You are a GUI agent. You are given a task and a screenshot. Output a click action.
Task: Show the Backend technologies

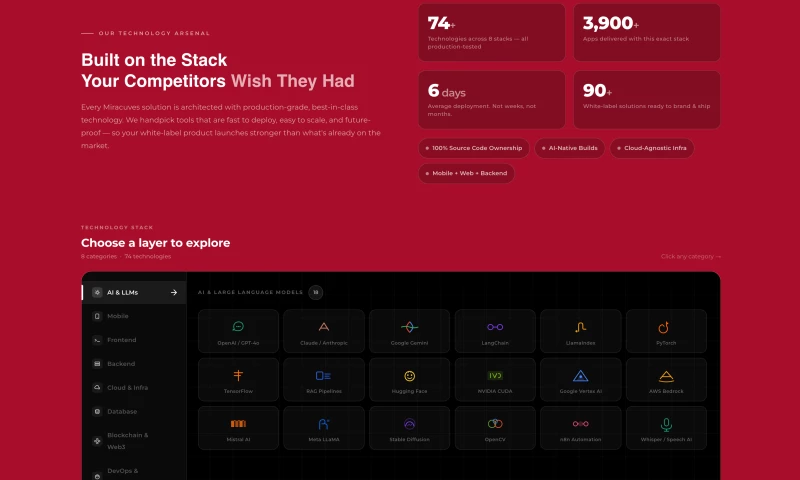click(x=134, y=364)
